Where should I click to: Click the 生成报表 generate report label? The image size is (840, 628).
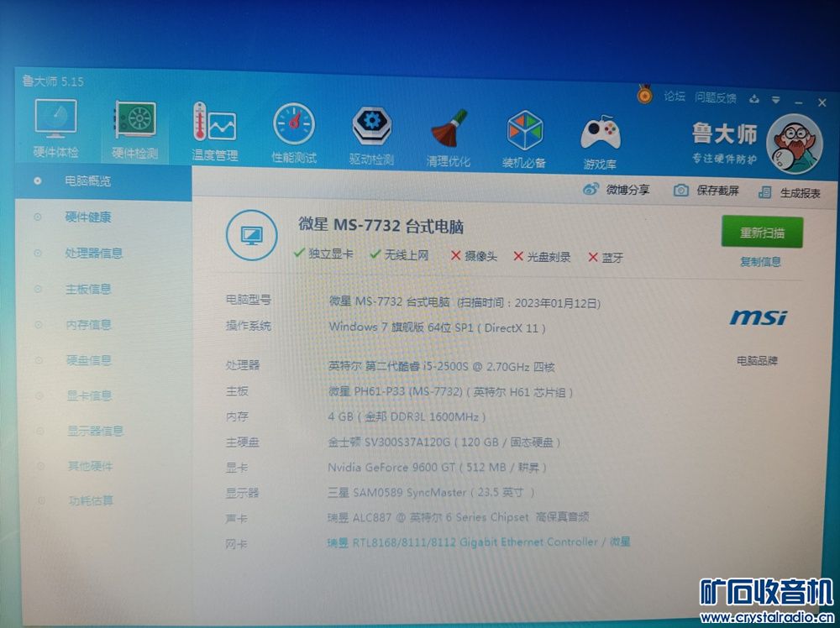coord(800,193)
